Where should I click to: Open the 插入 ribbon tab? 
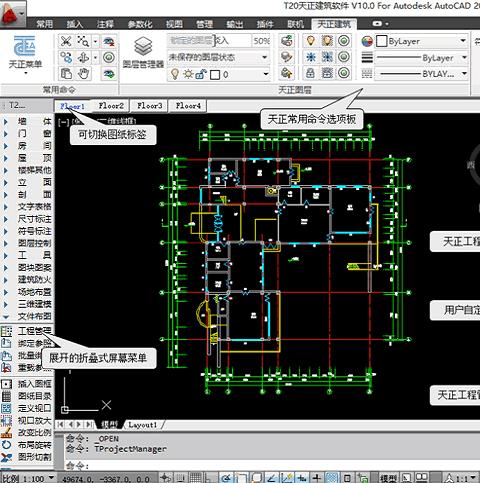coord(75,24)
